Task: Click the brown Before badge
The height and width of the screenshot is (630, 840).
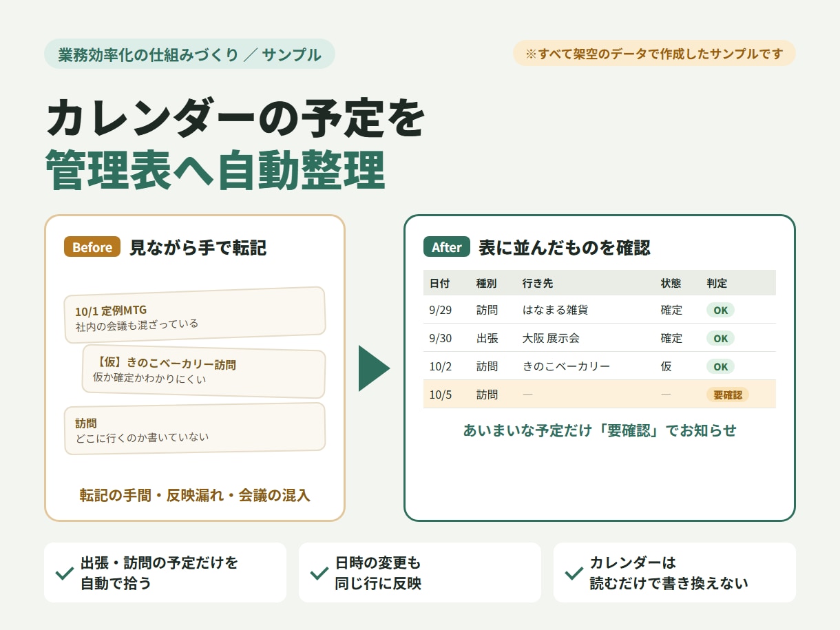Action: click(x=92, y=247)
